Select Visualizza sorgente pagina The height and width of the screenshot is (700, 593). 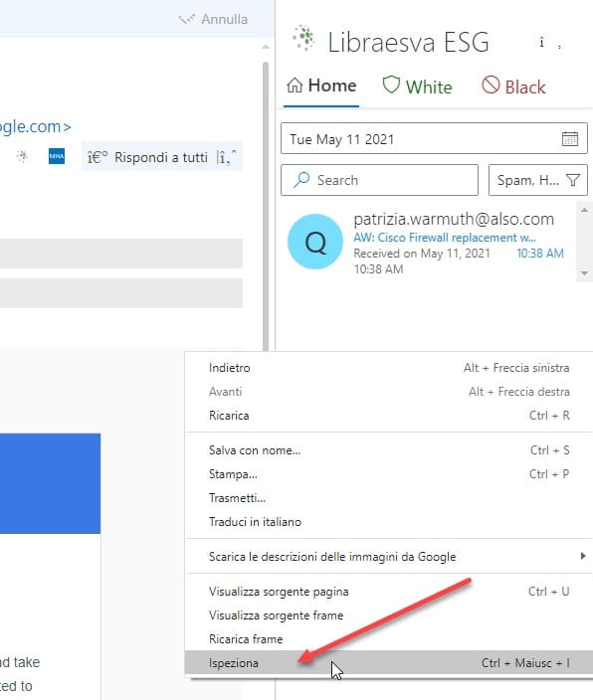point(389,592)
